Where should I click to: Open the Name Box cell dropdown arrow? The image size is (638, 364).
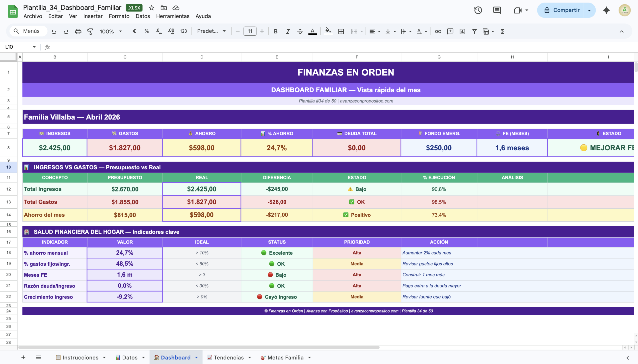point(34,47)
